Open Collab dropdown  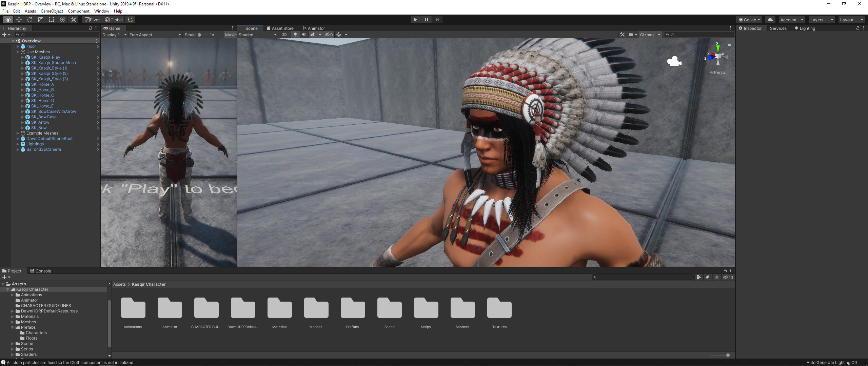tap(749, 20)
